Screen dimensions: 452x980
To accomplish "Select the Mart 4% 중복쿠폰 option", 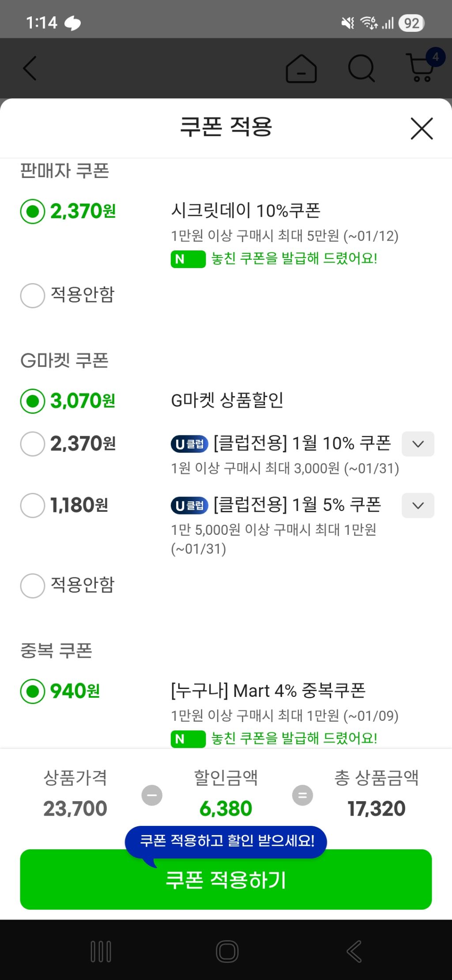I will click(32, 692).
